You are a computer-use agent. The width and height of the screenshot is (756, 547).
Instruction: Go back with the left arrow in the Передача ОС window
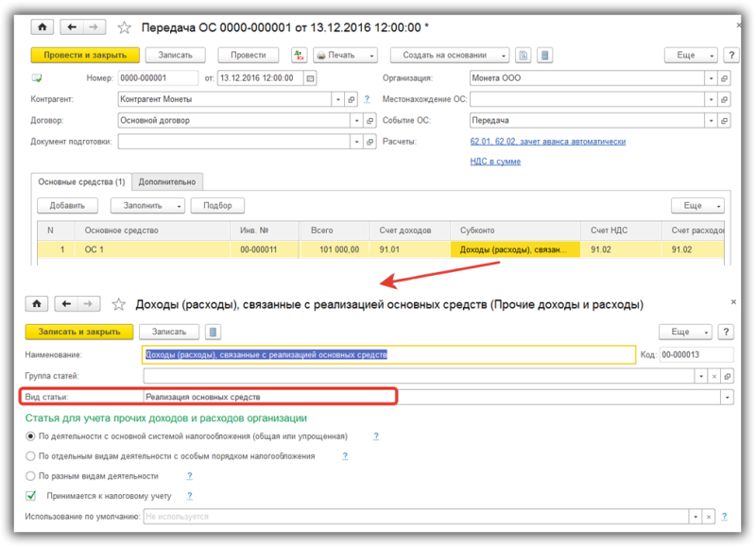72,27
